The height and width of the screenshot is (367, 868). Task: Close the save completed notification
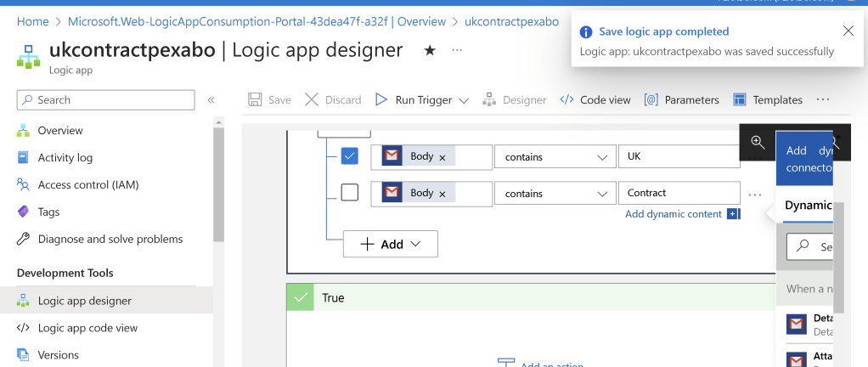848,31
